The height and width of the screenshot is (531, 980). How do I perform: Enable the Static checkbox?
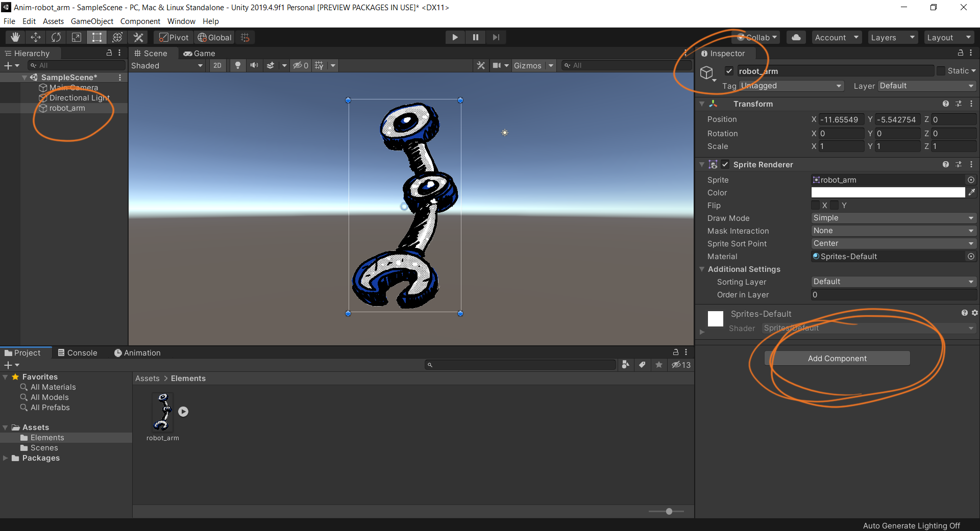941,71
